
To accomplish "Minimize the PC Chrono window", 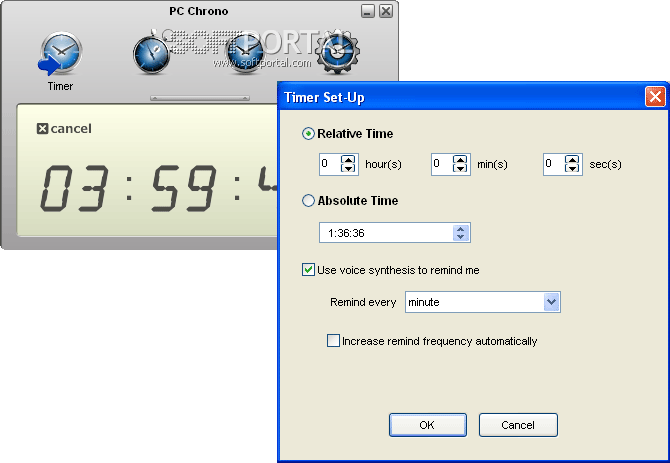I will [367, 11].
